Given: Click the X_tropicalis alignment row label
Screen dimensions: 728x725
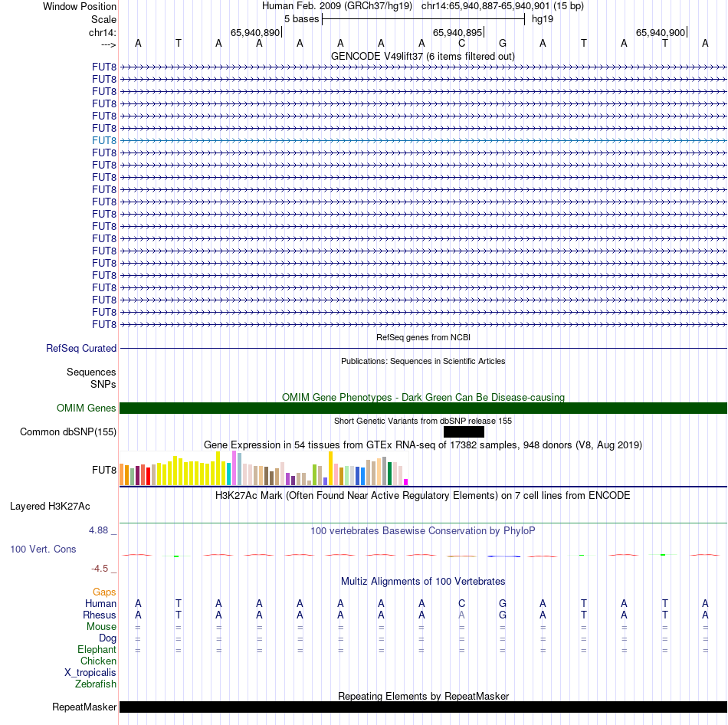Looking at the screenshot, I should tap(90, 673).
